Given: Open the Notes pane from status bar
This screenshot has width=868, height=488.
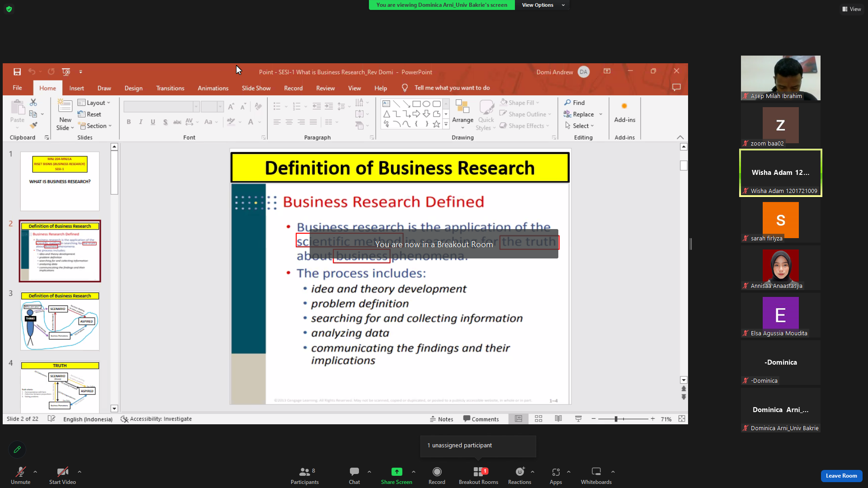Looking at the screenshot, I should [441, 419].
